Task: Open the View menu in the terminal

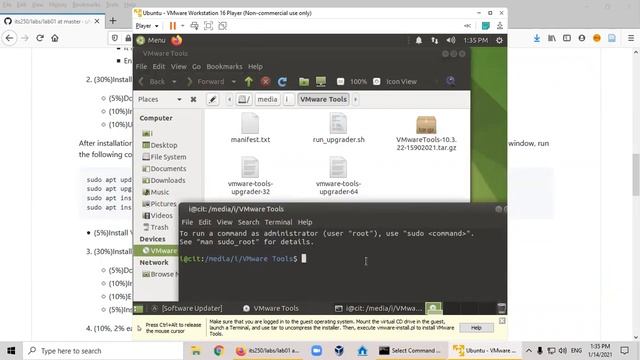Action: tap(224, 222)
